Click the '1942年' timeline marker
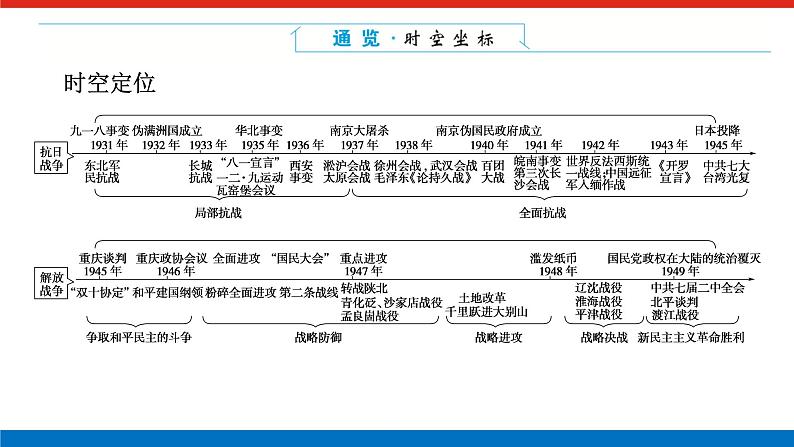 pyautogui.click(x=600, y=145)
